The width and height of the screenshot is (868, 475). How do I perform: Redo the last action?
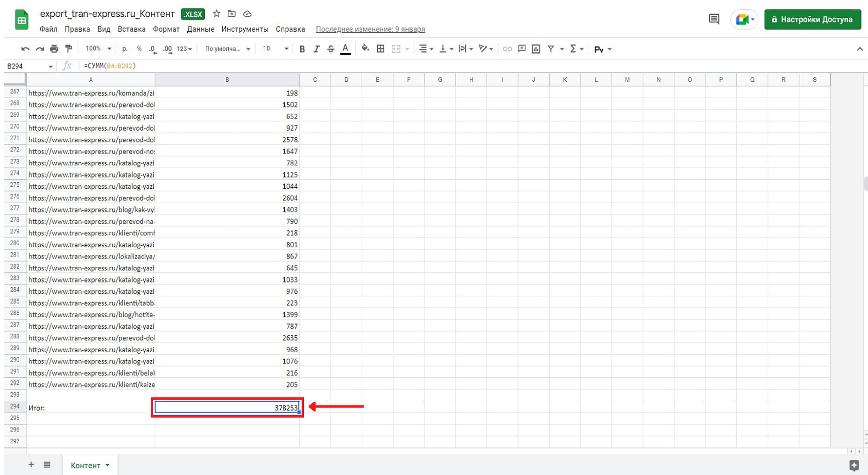(x=40, y=49)
